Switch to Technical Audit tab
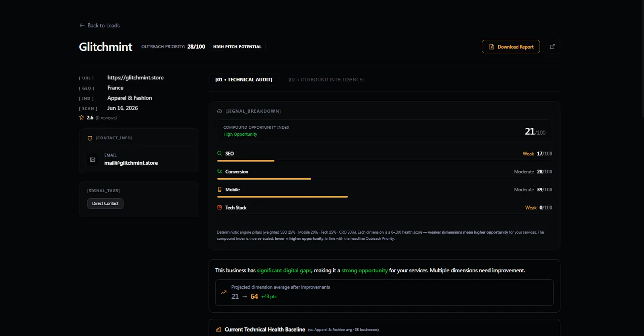 [244, 80]
